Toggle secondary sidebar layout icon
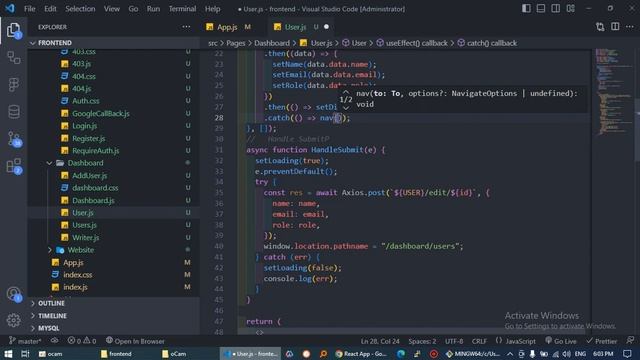Screen dimensions: 640x360 [556, 9]
